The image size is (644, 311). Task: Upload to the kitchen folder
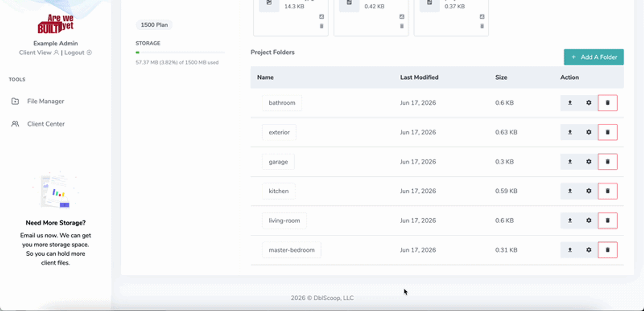570,191
